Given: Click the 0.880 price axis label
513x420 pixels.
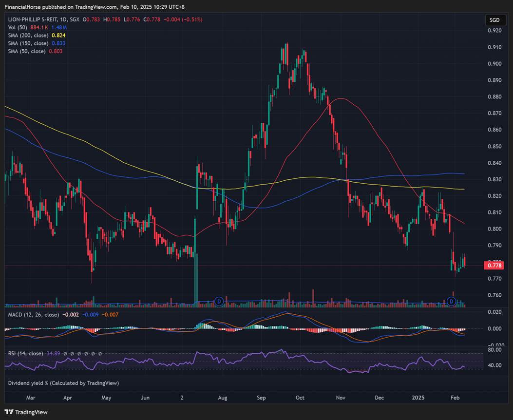Looking at the screenshot, I should (x=494, y=96).
